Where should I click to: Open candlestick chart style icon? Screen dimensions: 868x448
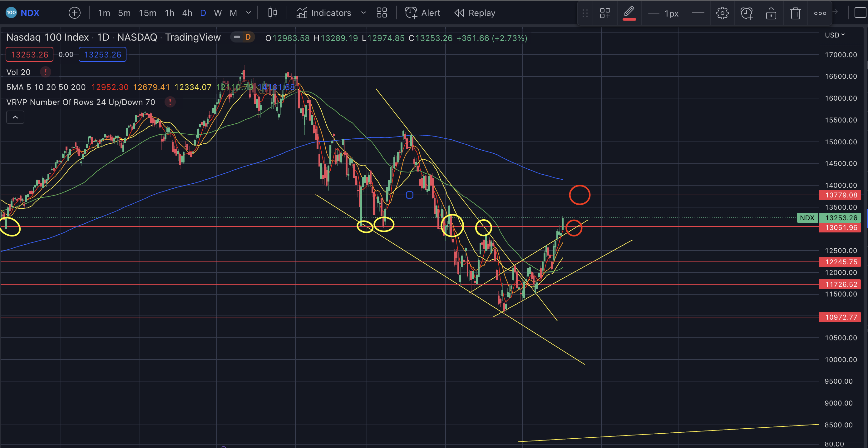point(272,13)
